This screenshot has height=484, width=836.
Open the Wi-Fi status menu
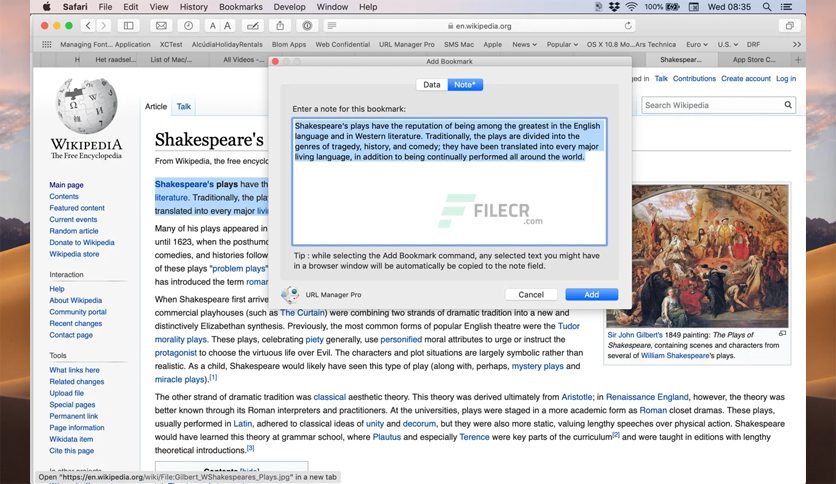click(632, 7)
